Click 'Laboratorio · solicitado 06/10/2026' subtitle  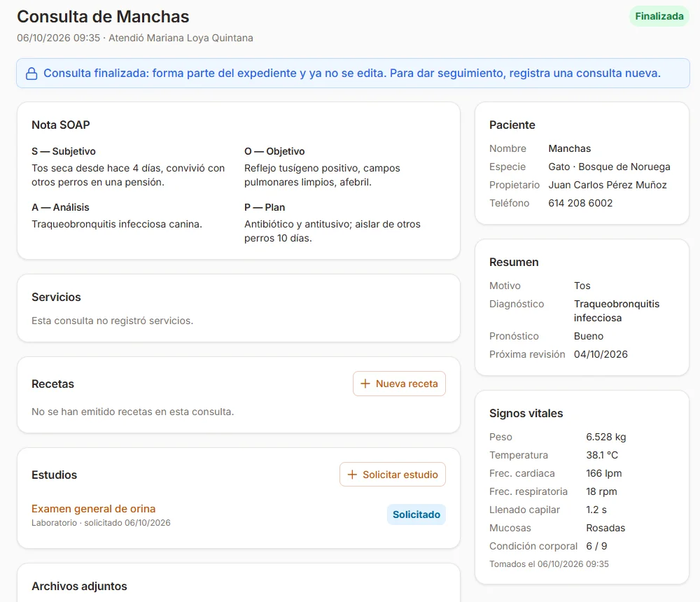pyautogui.click(x=101, y=522)
